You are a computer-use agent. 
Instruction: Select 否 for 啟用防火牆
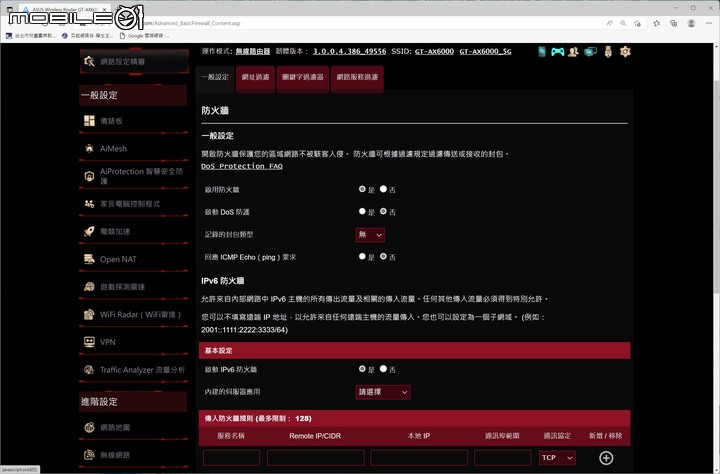pyautogui.click(x=383, y=189)
